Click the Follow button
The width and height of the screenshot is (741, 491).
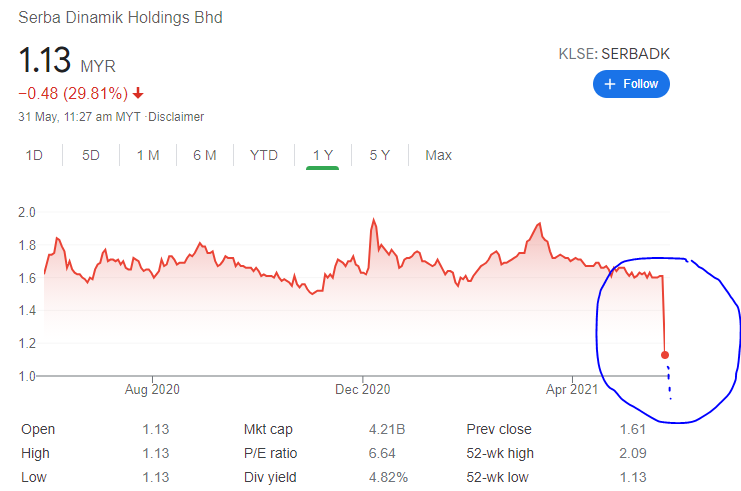(x=631, y=84)
